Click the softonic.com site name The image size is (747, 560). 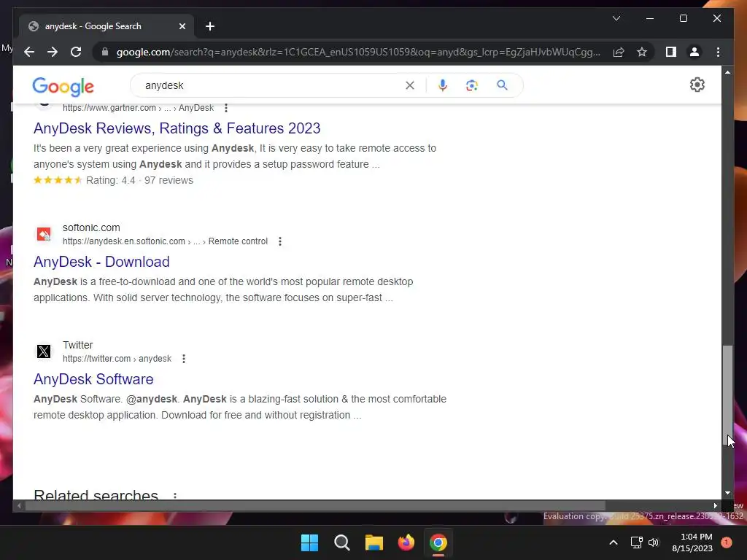point(91,227)
